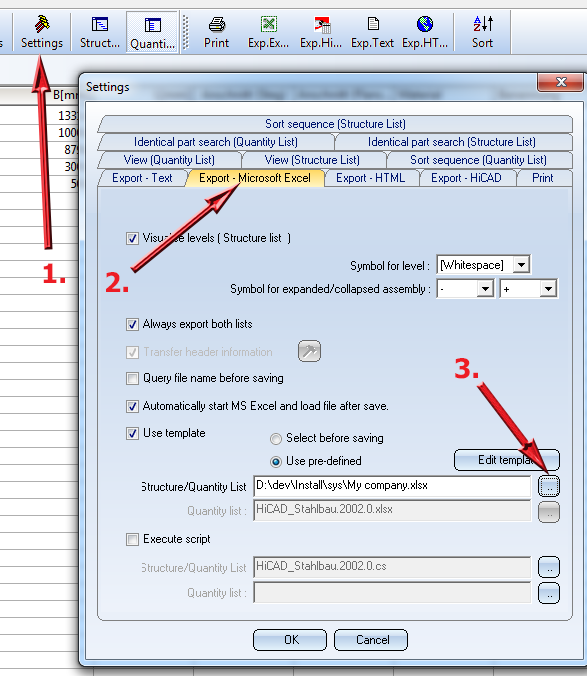Screen dimensions: 587x676
Task: Enable the Execute script checkbox
Action: [x=132, y=539]
